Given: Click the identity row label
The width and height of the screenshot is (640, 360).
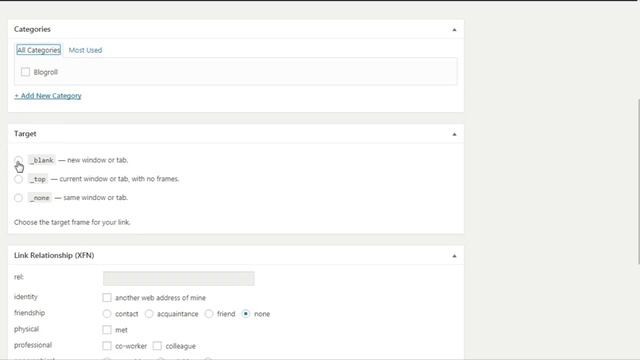Looking at the screenshot, I should tap(26, 297).
